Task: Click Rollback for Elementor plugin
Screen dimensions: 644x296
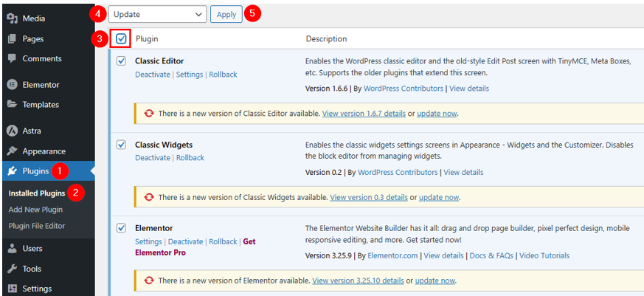Action: pos(223,241)
